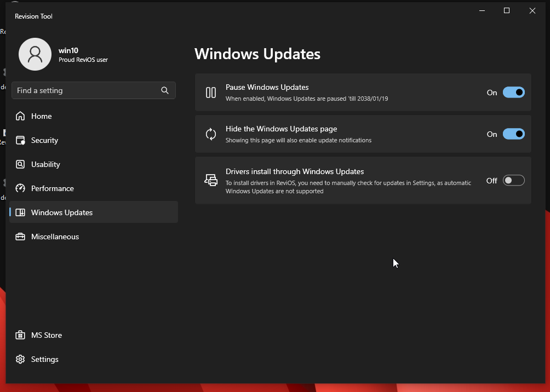Click the Home icon in sidebar
The width and height of the screenshot is (550, 392).
(20, 116)
